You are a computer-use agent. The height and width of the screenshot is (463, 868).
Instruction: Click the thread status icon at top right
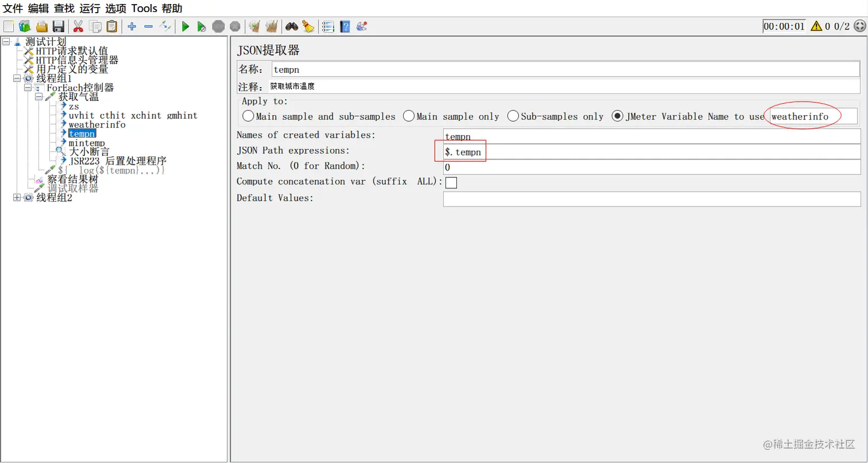(x=859, y=26)
